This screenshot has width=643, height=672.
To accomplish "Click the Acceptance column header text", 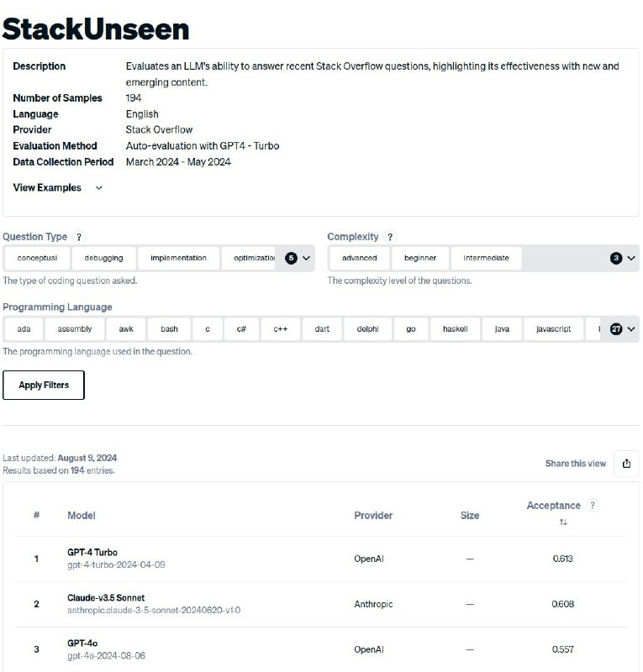I will 553,506.
